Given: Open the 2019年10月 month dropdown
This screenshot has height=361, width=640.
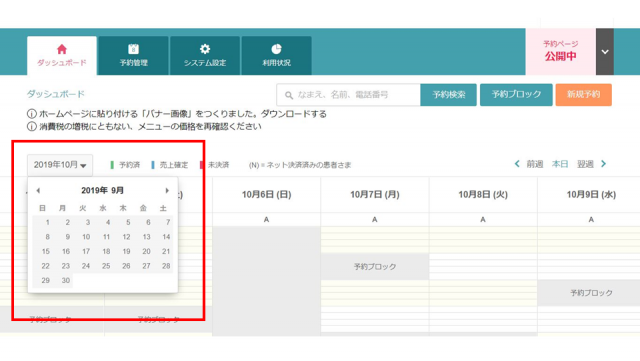Looking at the screenshot, I should point(60,165).
